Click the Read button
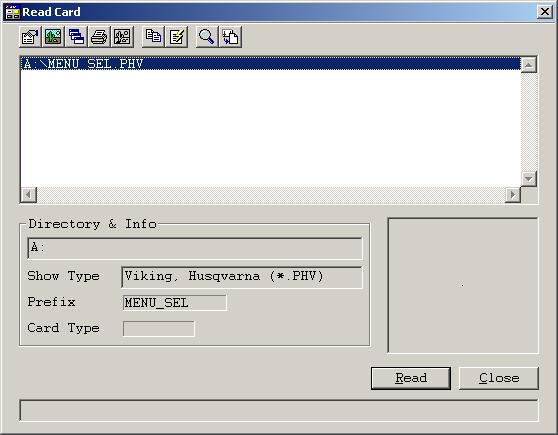The height and width of the screenshot is (435, 558). [x=411, y=378]
